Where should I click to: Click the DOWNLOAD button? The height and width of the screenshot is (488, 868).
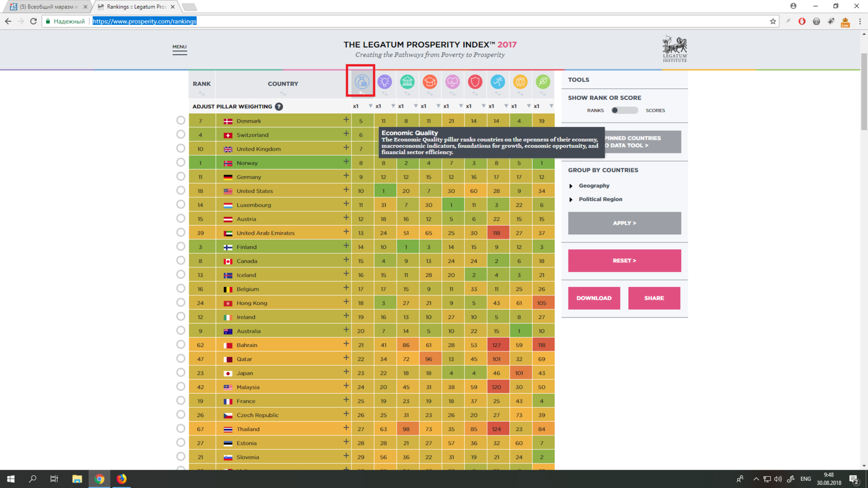594,298
